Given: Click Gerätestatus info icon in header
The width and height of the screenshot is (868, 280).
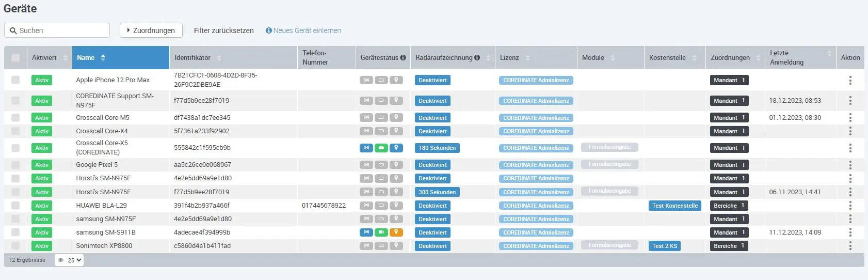Looking at the screenshot, I should (x=403, y=58).
